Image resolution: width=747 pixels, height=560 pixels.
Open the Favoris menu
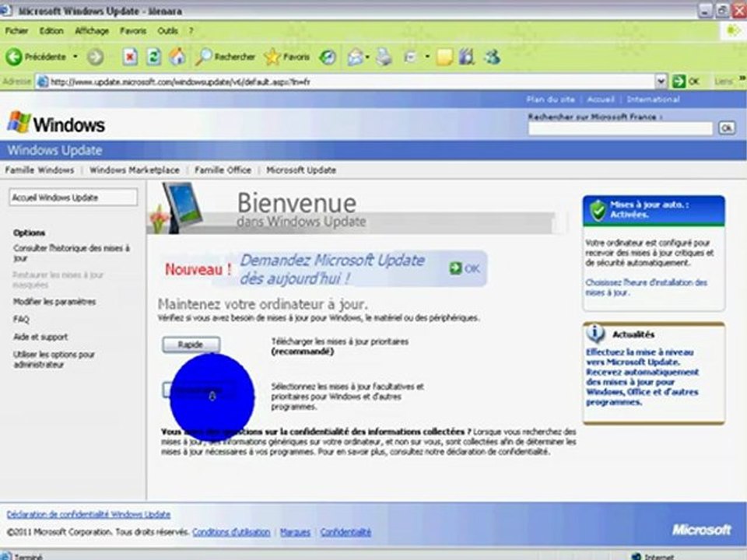(133, 31)
